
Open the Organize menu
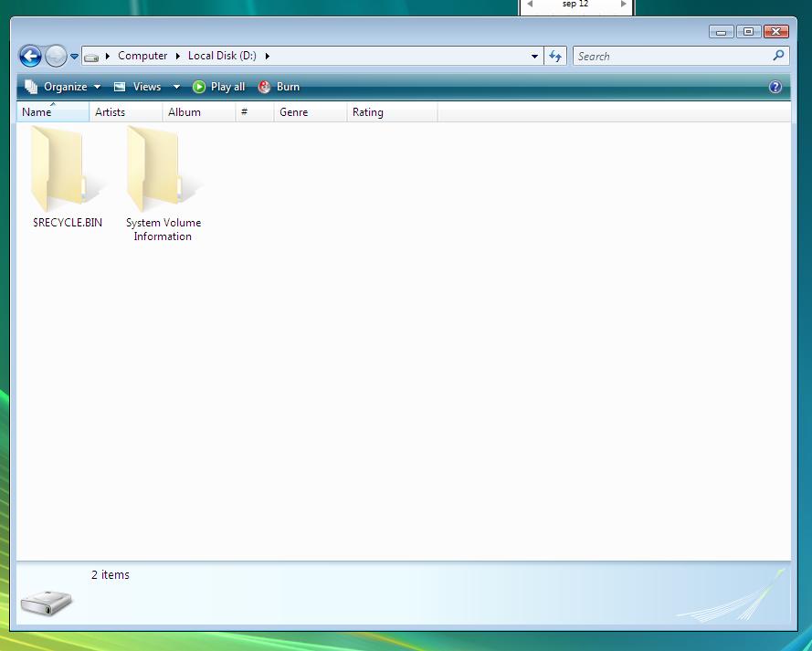63,87
